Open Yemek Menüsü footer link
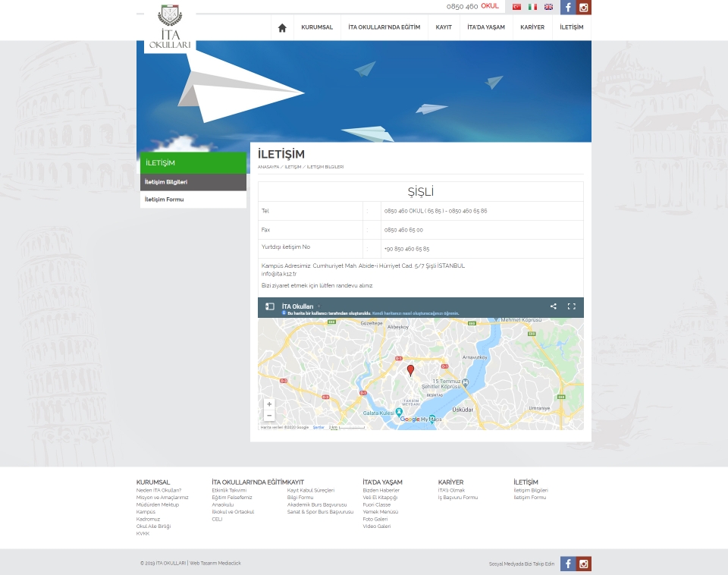728x575 pixels. (380, 512)
